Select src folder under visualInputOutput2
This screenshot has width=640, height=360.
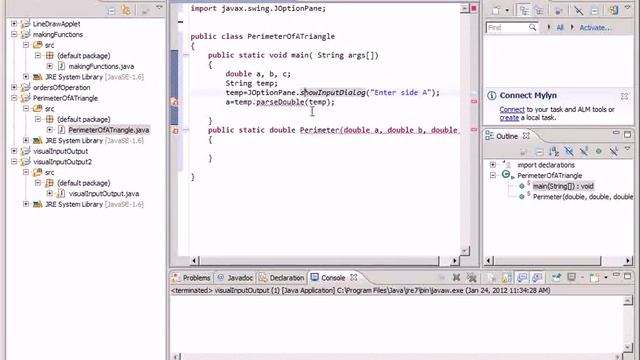(49, 172)
